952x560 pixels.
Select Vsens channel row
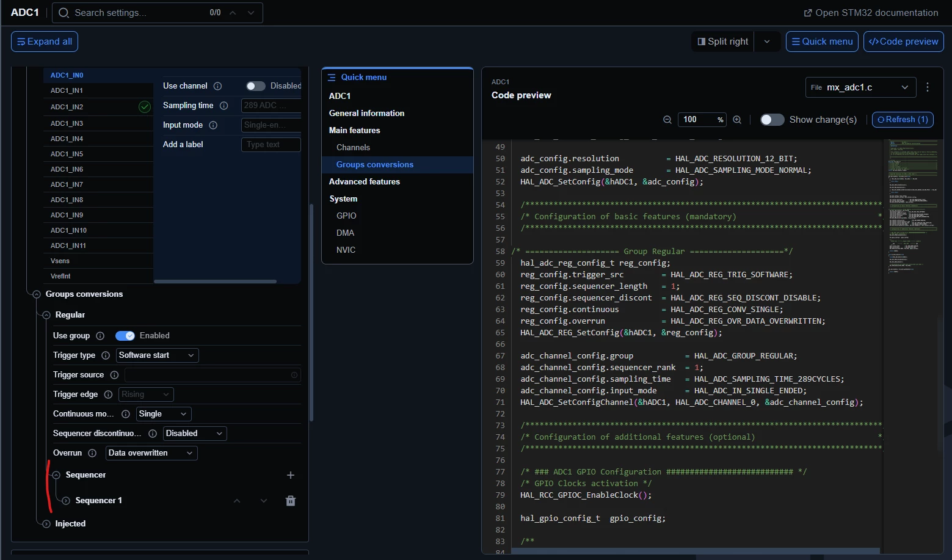98,261
